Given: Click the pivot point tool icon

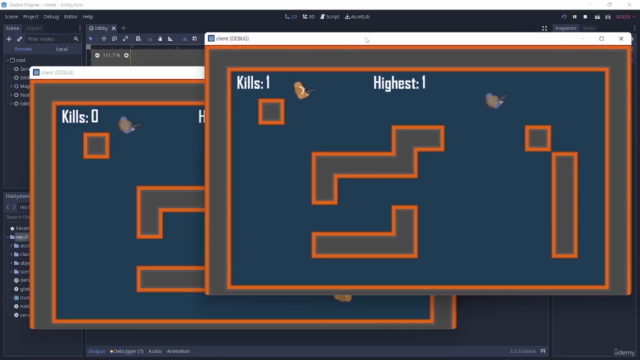Looking at the screenshot, I should tap(149, 39).
